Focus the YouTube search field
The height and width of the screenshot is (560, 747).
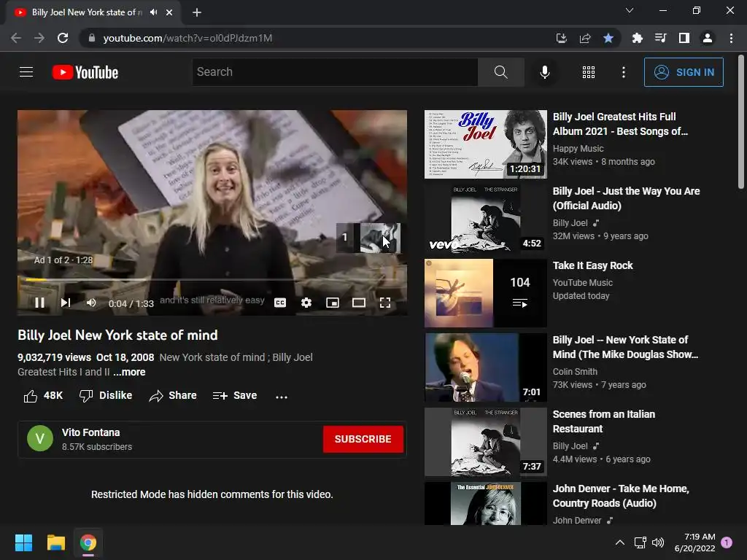[x=335, y=72]
